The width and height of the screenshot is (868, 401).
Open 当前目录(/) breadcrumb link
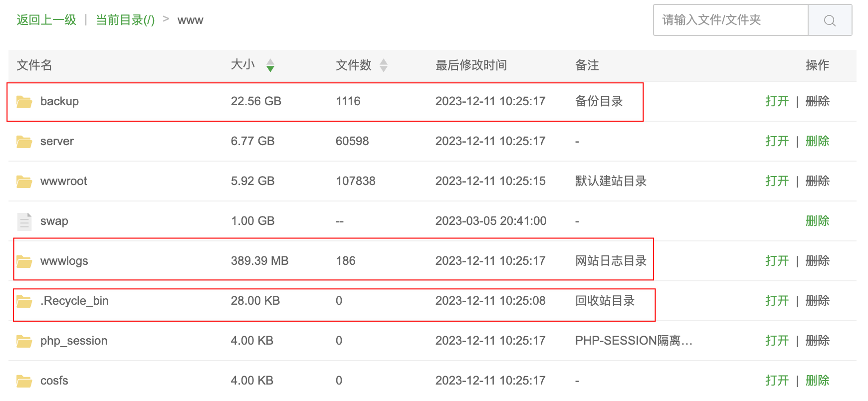pos(125,20)
